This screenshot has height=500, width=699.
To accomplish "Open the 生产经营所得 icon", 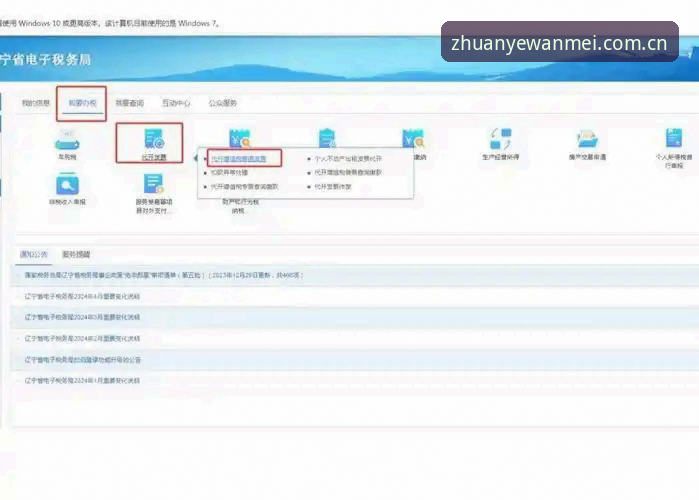I will (501, 139).
